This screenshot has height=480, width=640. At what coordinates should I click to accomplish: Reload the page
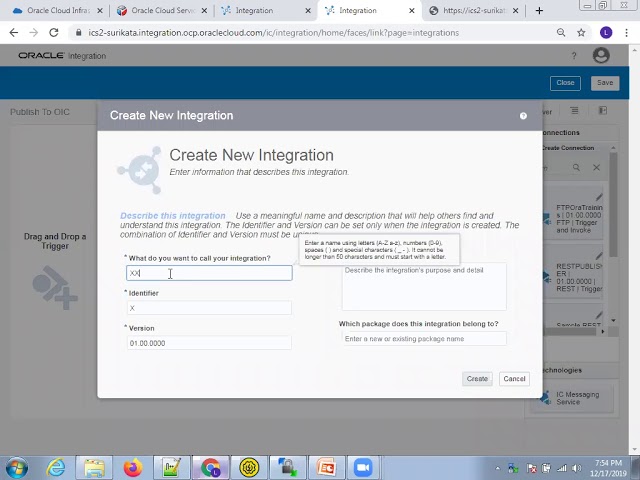53,33
